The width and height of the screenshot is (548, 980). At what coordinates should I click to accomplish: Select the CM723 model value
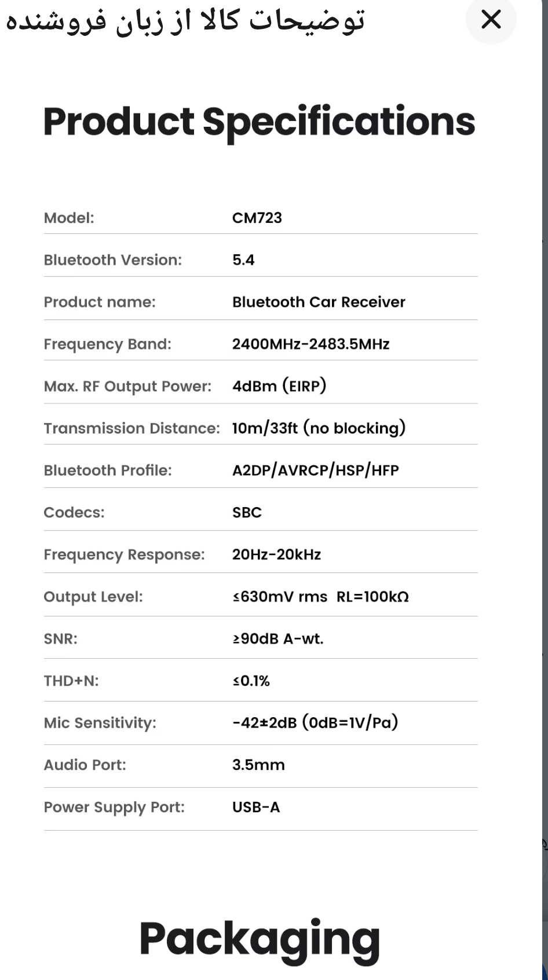coord(257,218)
